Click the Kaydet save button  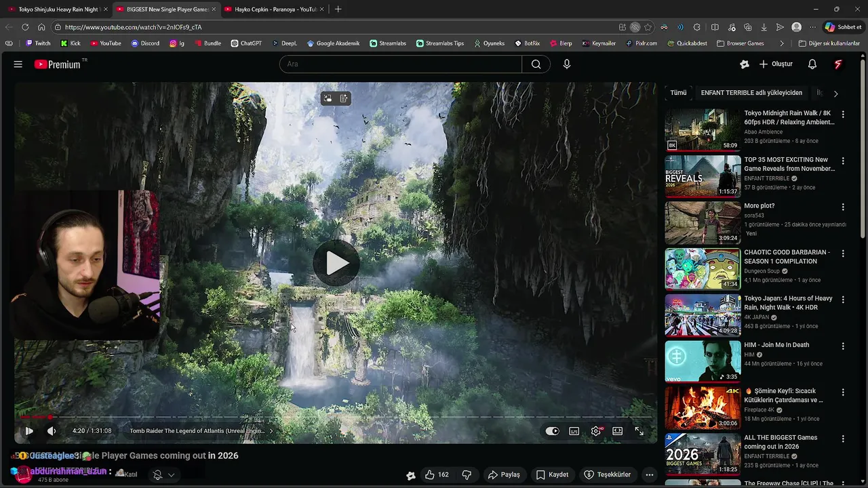(552, 474)
